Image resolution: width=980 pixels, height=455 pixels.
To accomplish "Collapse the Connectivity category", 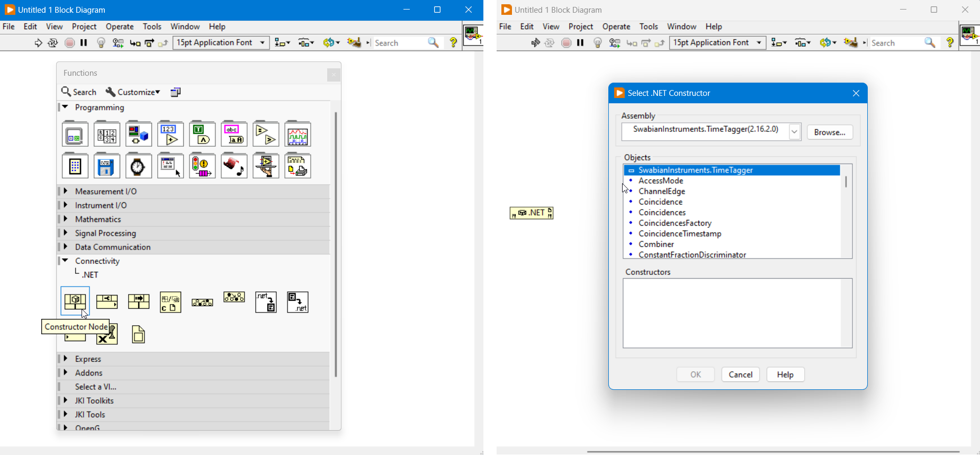I will [x=66, y=261].
